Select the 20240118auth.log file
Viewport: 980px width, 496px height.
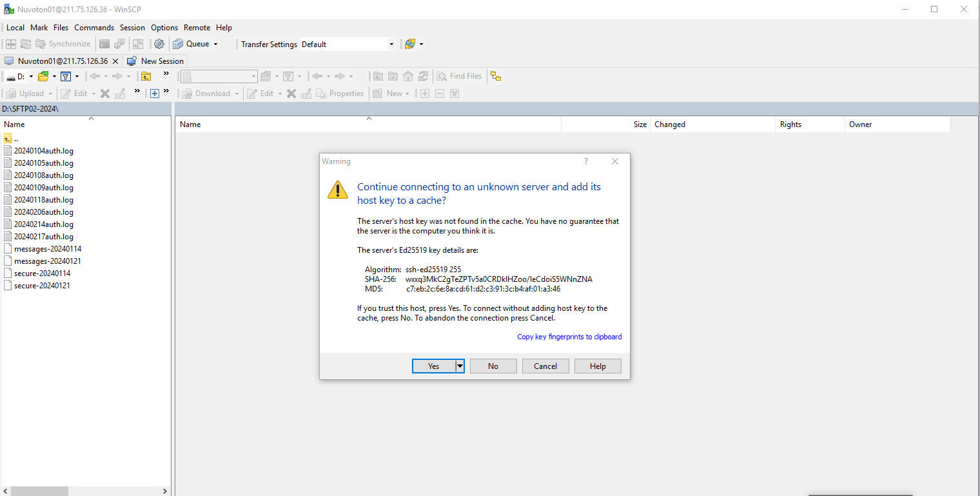44,200
